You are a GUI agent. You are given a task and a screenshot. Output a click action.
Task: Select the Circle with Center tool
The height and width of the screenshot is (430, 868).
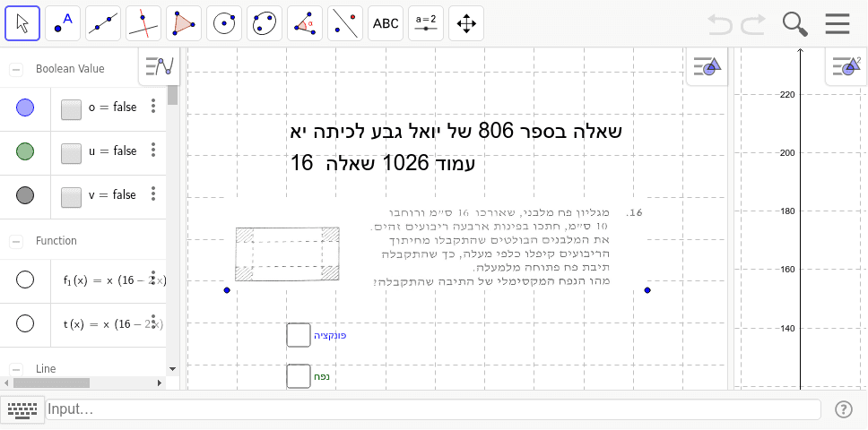pyautogui.click(x=225, y=23)
